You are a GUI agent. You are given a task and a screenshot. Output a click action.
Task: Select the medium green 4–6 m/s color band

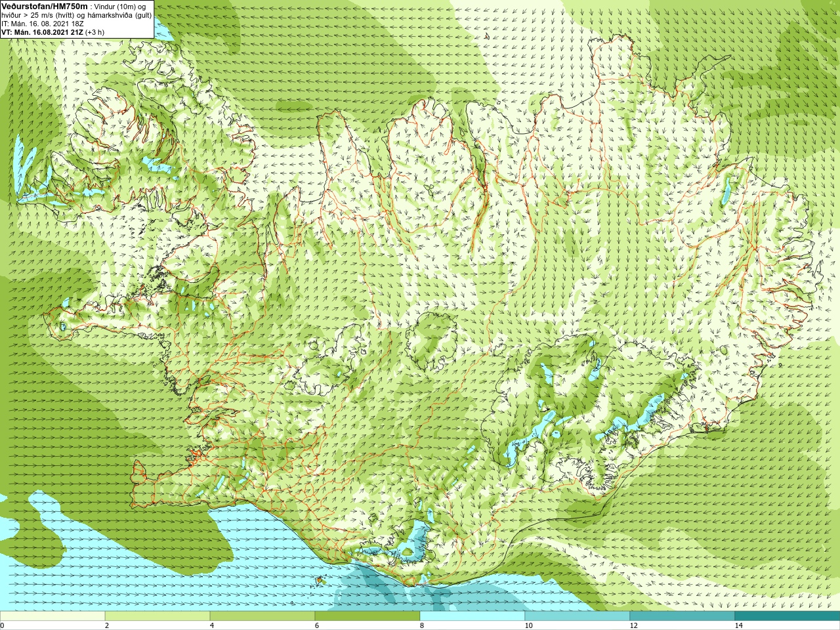click(x=262, y=616)
